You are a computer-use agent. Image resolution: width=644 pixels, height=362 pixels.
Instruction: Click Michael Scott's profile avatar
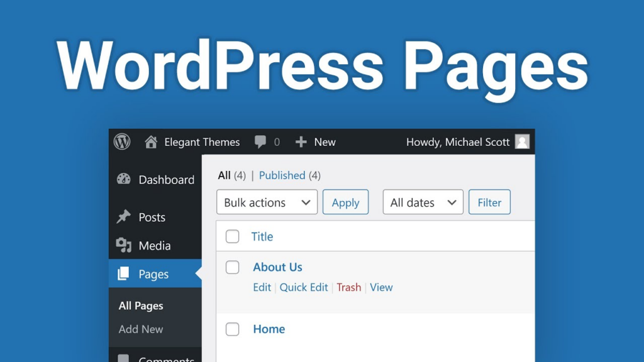point(521,142)
